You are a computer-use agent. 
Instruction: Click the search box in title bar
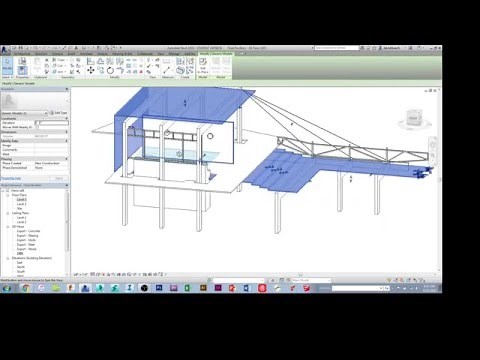coord(336,48)
